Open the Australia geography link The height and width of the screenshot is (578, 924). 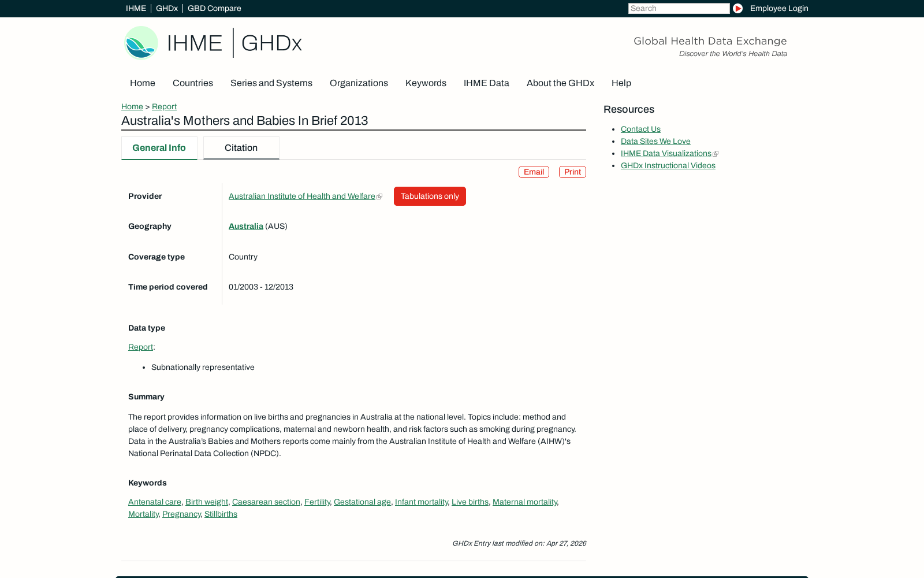(x=246, y=227)
